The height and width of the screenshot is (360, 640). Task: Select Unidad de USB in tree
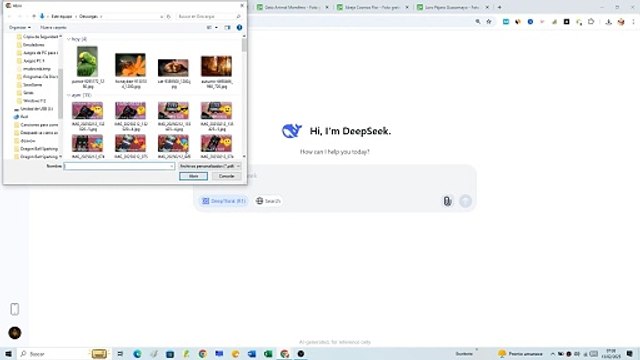click(x=33, y=109)
